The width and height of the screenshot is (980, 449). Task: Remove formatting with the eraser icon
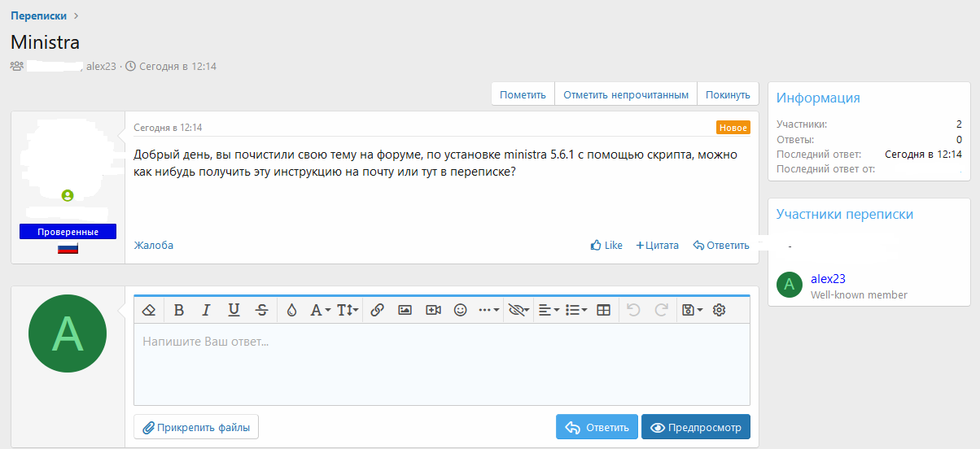149,310
